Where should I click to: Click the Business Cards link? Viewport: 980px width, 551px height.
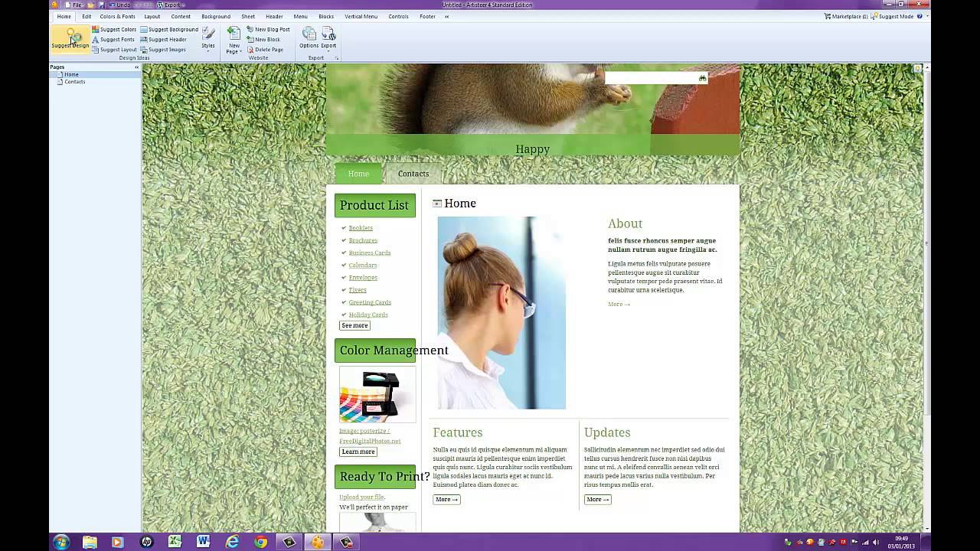click(370, 253)
